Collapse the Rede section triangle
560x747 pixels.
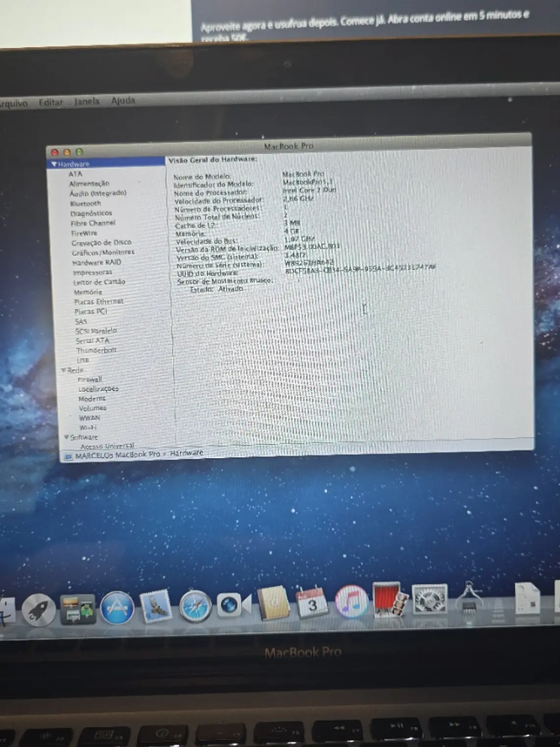(x=63, y=370)
